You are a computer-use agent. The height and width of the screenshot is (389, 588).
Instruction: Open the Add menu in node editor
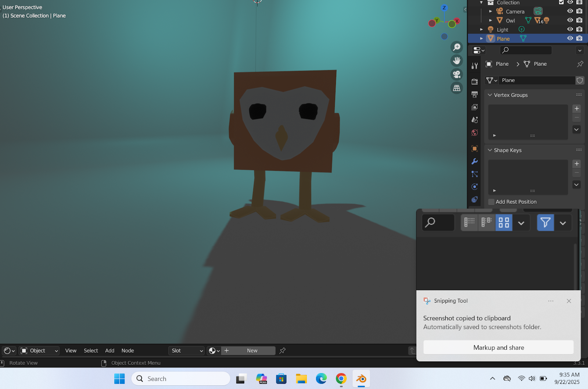point(110,351)
